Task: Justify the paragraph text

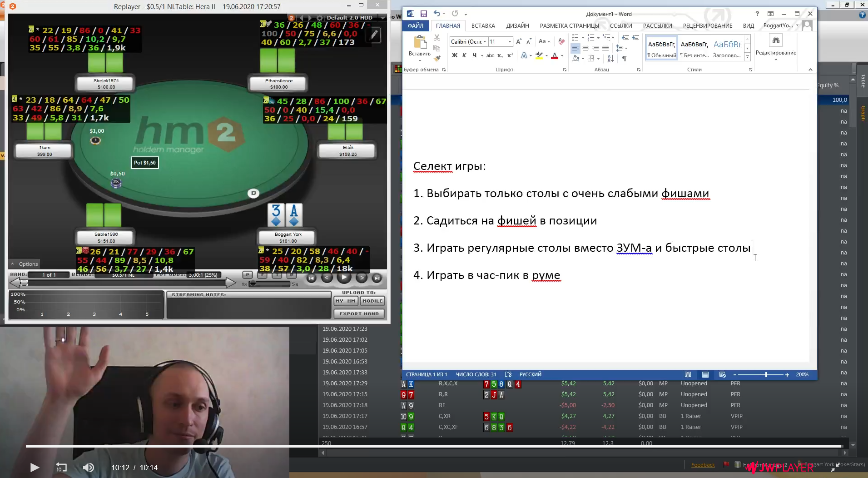Action: [605, 48]
